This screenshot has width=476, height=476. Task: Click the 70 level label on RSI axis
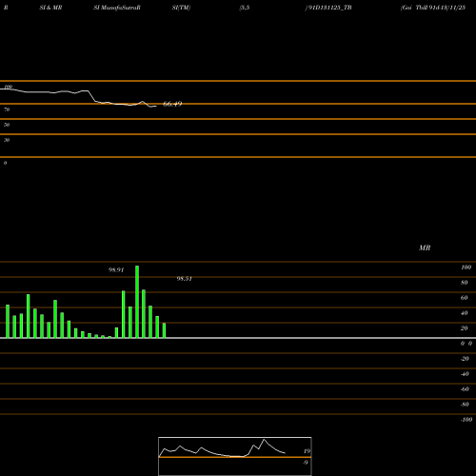[7, 109]
